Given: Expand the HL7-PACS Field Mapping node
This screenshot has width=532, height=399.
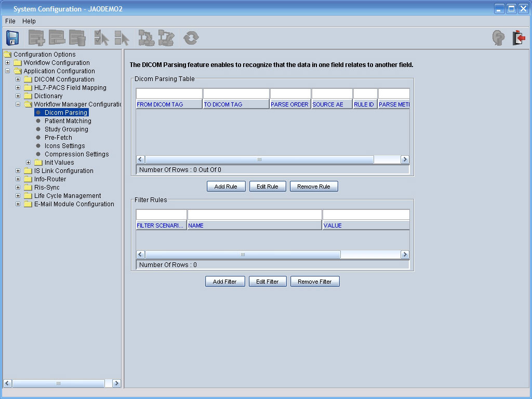Looking at the screenshot, I should pyautogui.click(x=18, y=87).
